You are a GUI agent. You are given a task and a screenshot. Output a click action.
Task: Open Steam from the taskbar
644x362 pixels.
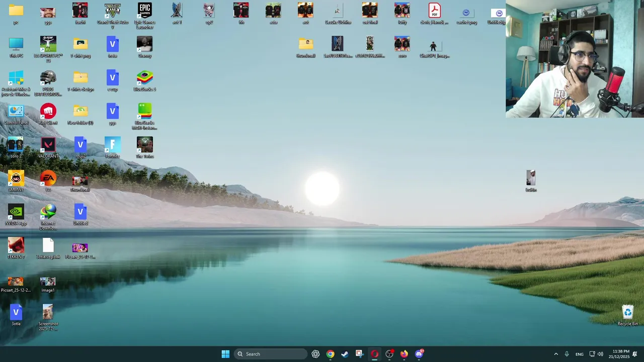point(345,354)
